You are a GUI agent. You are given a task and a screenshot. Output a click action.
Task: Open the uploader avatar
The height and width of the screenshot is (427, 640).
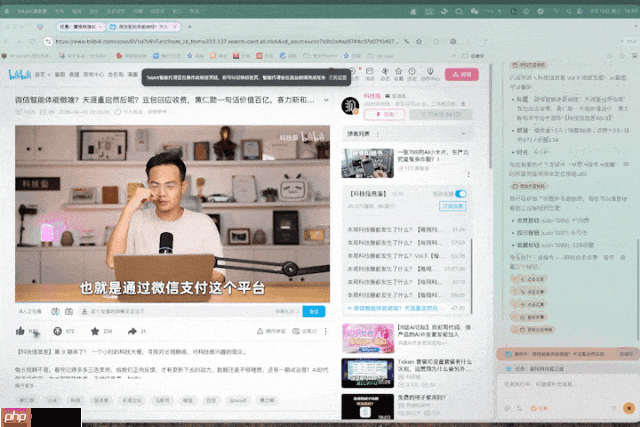pos(350,106)
